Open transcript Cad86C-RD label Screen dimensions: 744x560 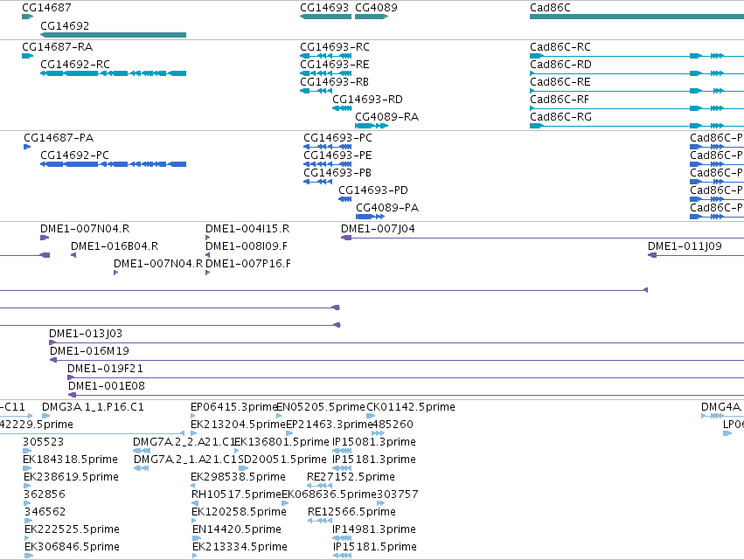tap(561, 65)
